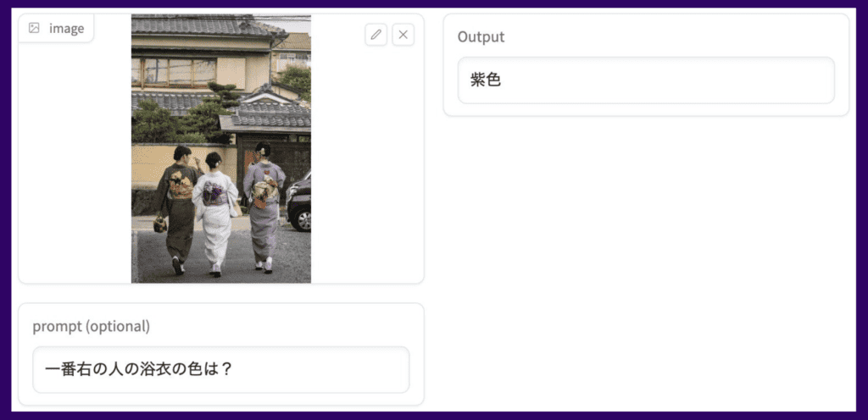Click the rightmost woman in purple kimono

click(x=264, y=207)
